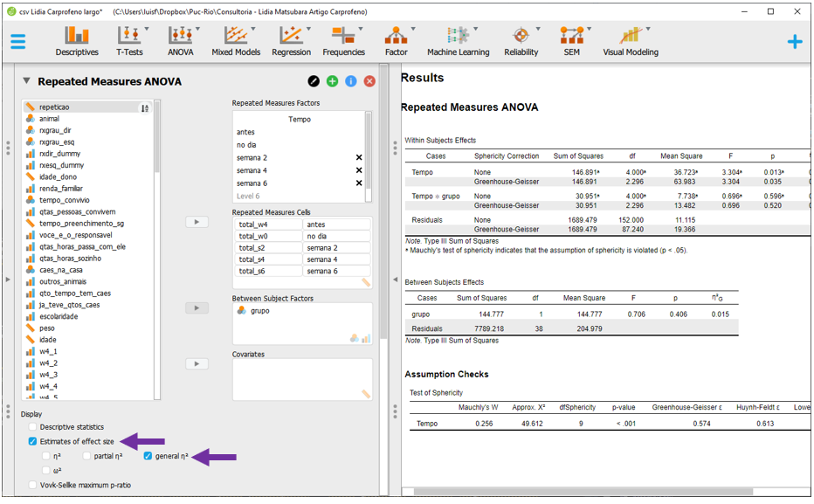
Task: Remove analysis with red X icon
Action: [x=369, y=81]
